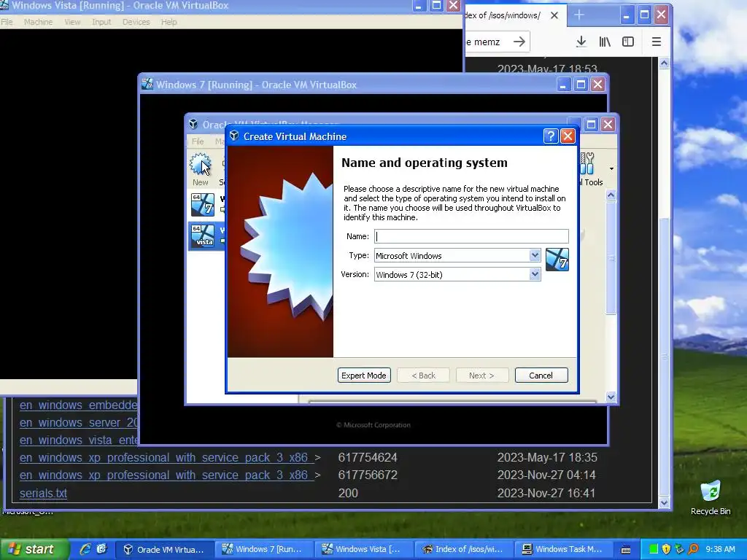This screenshot has width=747, height=560.
Task: Switch to Windows 7 [Running] taskbar button
Action: click(x=263, y=550)
